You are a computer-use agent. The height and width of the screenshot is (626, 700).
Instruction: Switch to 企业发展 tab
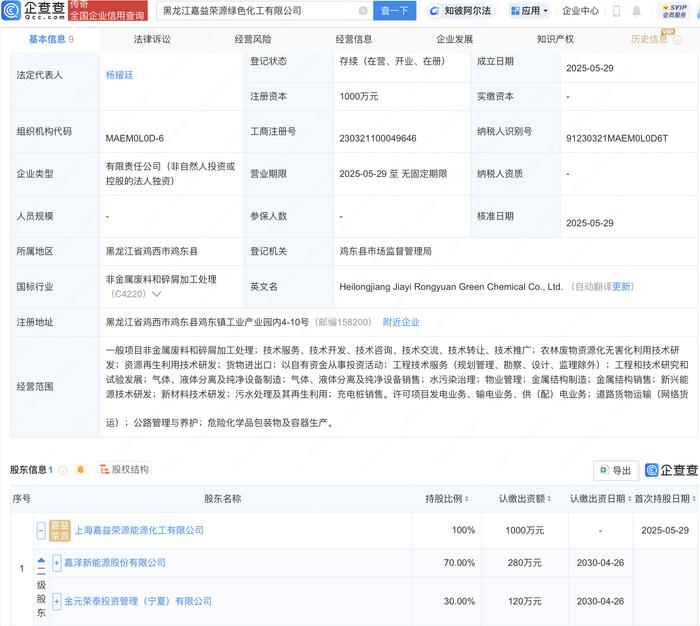(454, 39)
